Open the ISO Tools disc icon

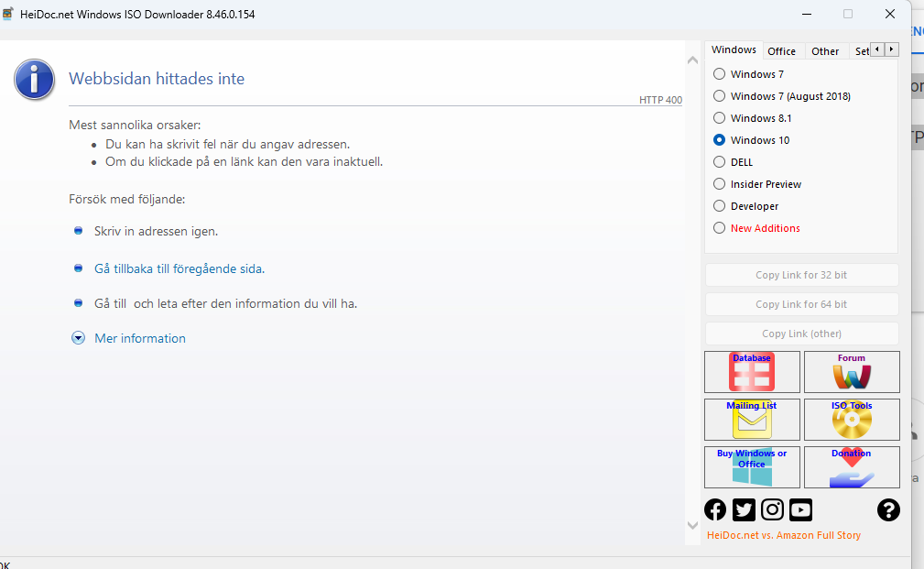[852, 420]
